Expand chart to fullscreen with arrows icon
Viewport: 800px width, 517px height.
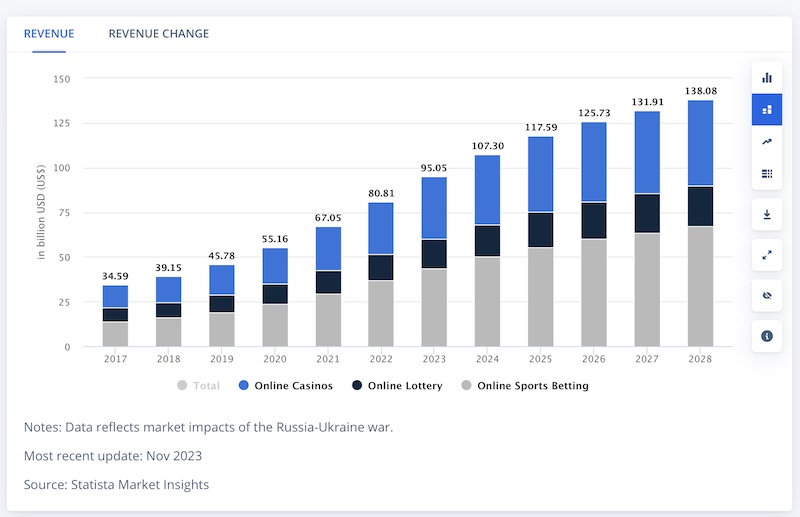[x=767, y=255]
